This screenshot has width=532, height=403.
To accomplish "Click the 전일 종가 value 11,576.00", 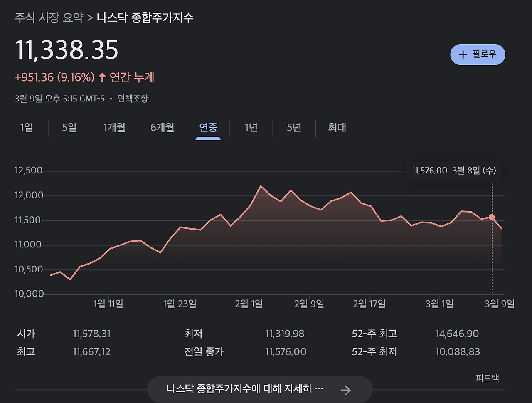I will point(286,352).
